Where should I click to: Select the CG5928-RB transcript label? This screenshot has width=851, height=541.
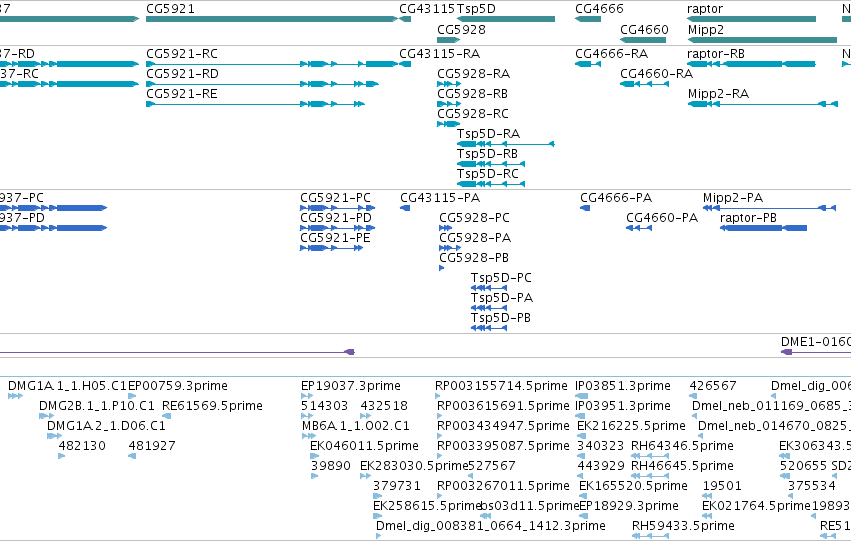473,94
